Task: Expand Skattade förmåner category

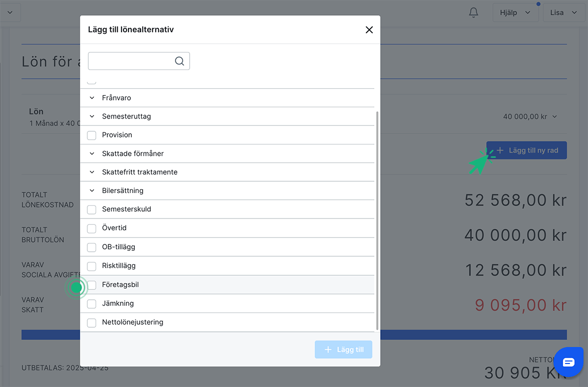Action: (x=92, y=154)
